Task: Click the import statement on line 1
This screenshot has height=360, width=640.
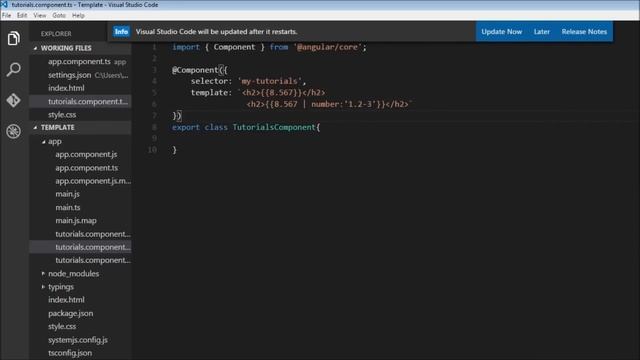Action: click(x=269, y=47)
